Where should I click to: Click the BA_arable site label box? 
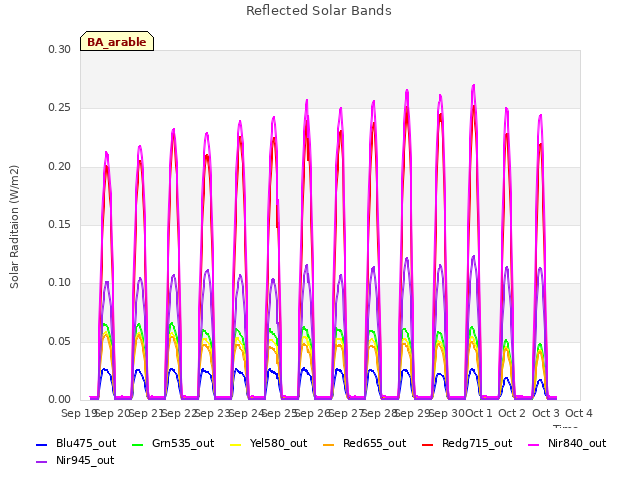tap(117, 41)
